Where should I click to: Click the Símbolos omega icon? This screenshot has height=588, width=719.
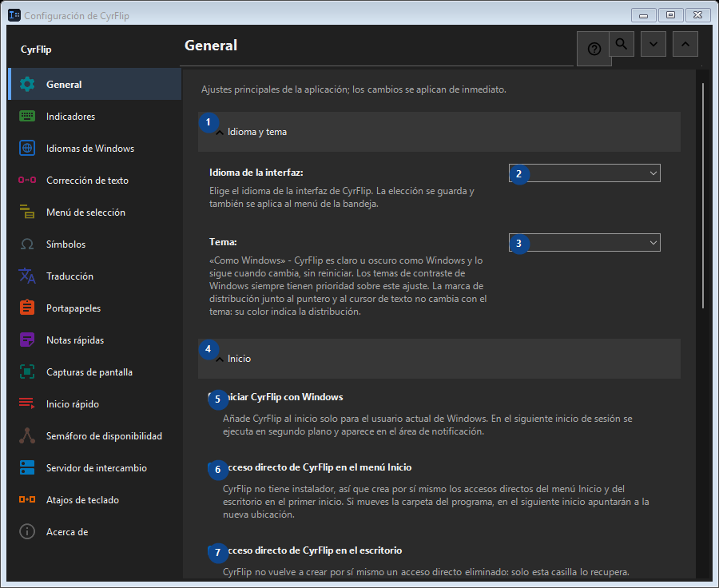[27, 244]
